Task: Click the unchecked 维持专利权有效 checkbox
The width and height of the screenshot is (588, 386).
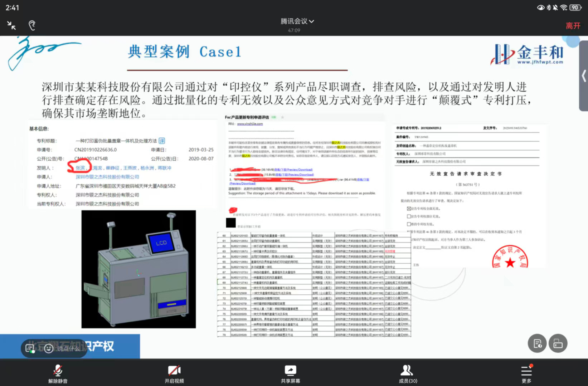Action: 409,224
